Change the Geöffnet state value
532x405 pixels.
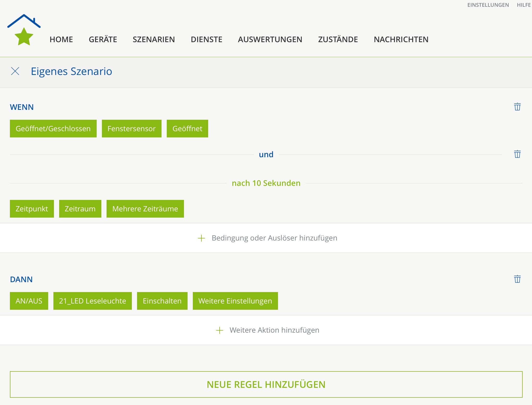(187, 129)
